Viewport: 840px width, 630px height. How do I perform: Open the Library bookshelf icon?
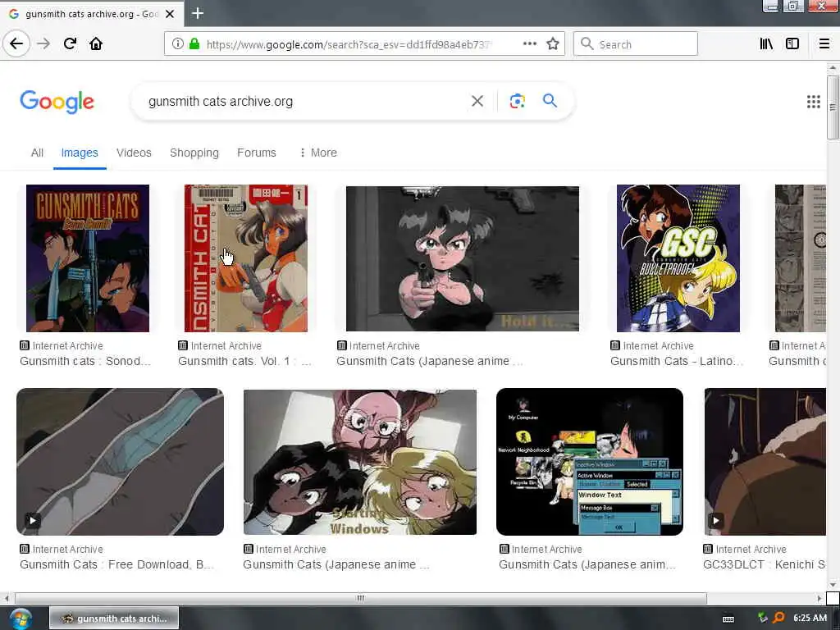click(766, 44)
